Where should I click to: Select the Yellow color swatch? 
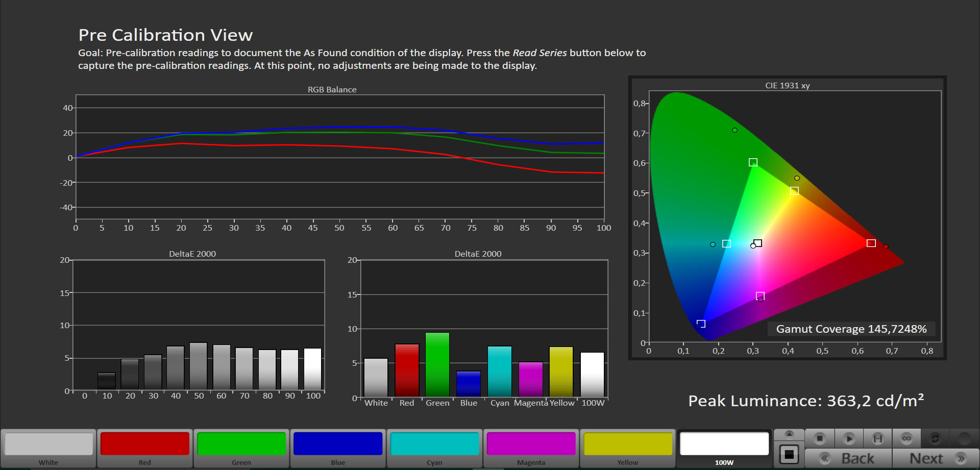click(628, 444)
